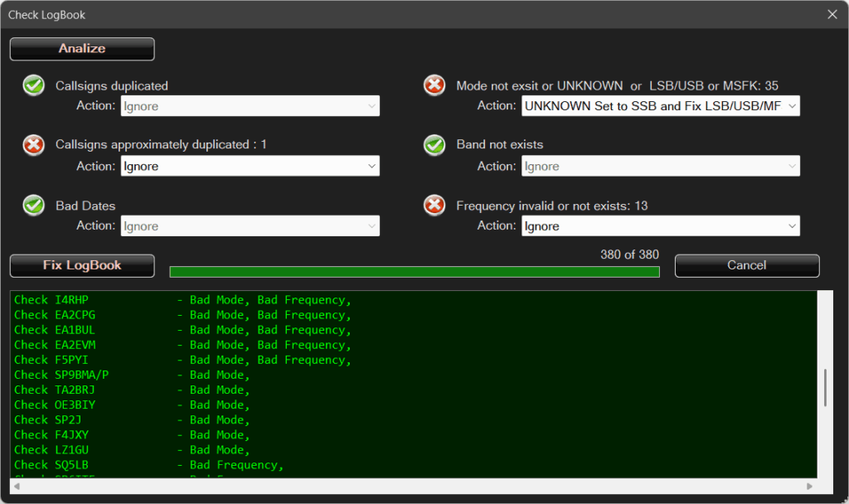
Task: Click the red X icon beside Frequency invalid
Action: point(434,206)
